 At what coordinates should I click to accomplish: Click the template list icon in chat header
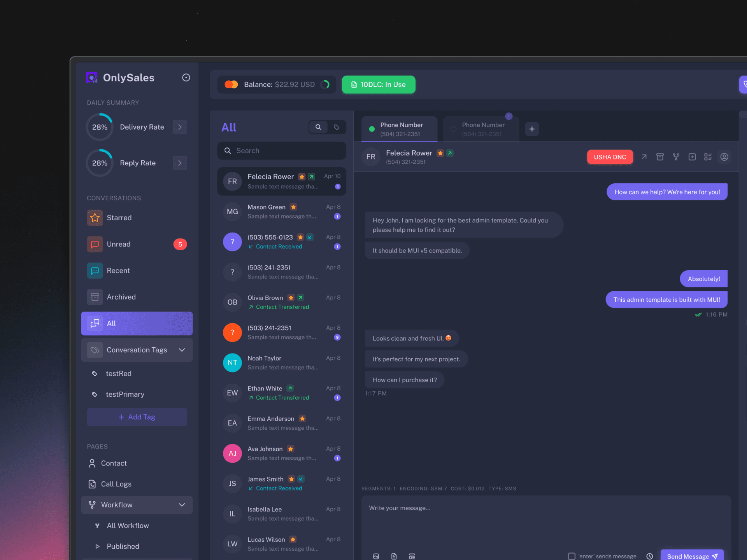pyautogui.click(x=708, y=157)
